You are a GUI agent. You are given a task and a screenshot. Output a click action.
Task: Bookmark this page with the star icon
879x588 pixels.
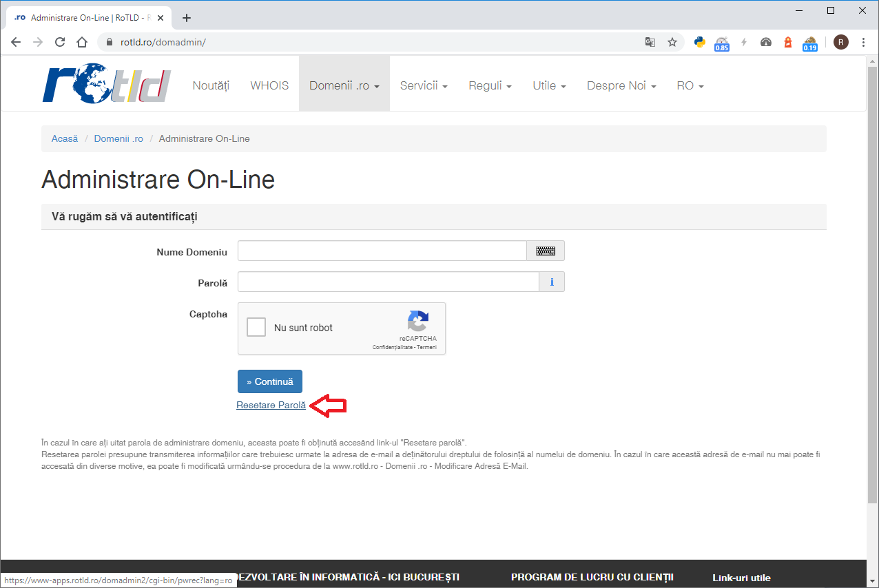672,42
